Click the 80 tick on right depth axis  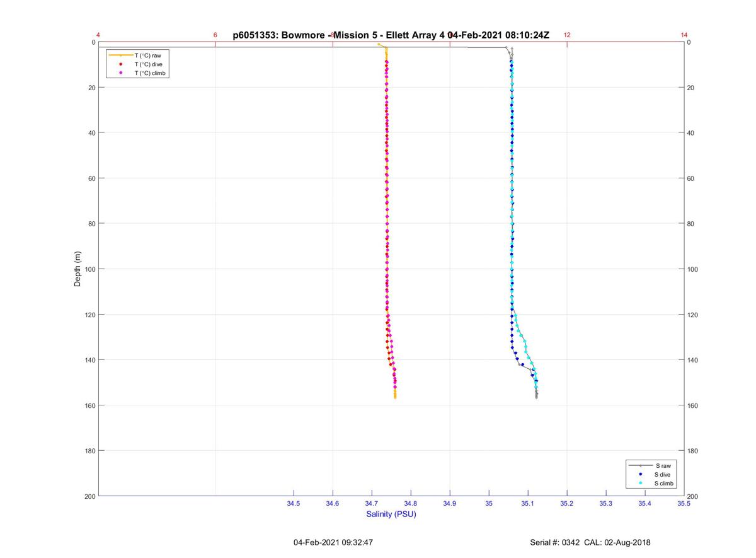(691, 224)
